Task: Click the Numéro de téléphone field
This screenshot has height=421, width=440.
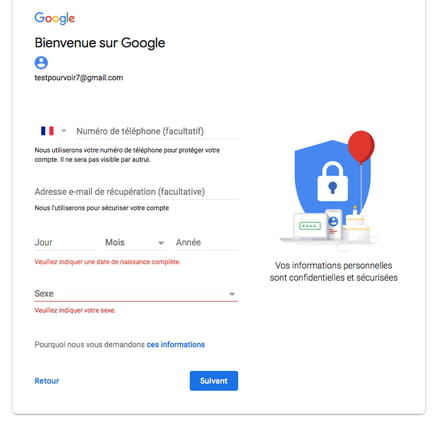Action: [x=157, y=131]
